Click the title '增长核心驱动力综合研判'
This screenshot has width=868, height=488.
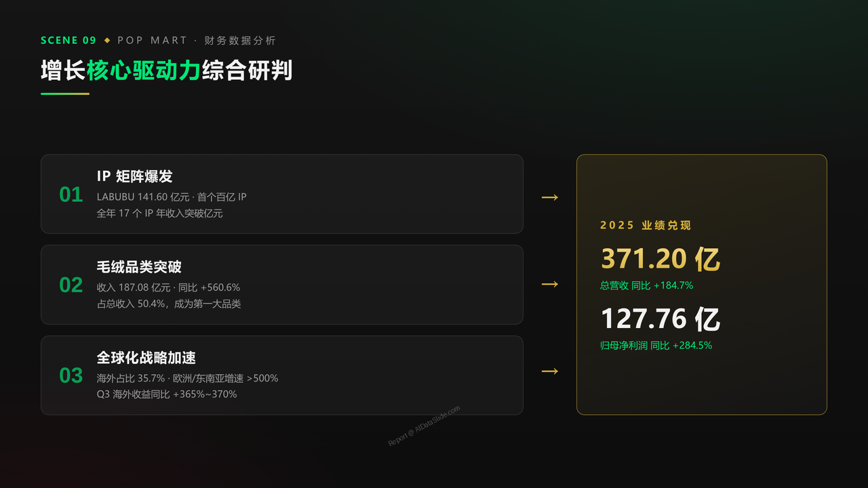166,70
